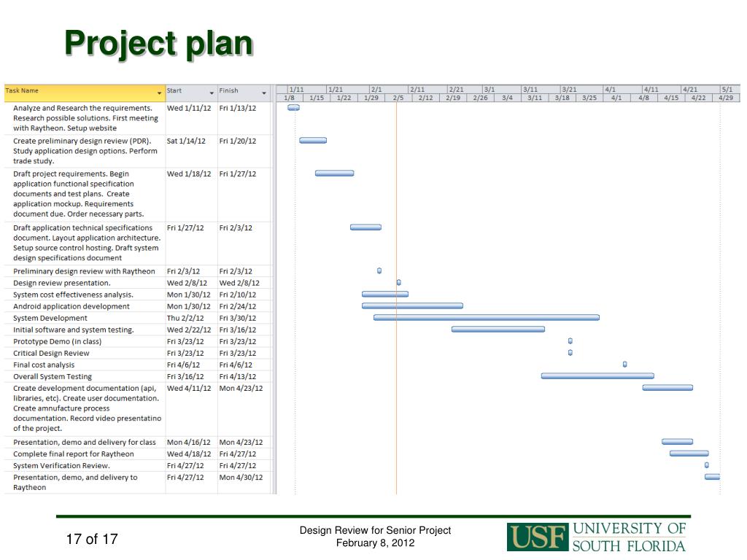Select the Complete final report for Raytheon bar
The width and height of the screenshot is (747, 560).
(x=689, y=454)
